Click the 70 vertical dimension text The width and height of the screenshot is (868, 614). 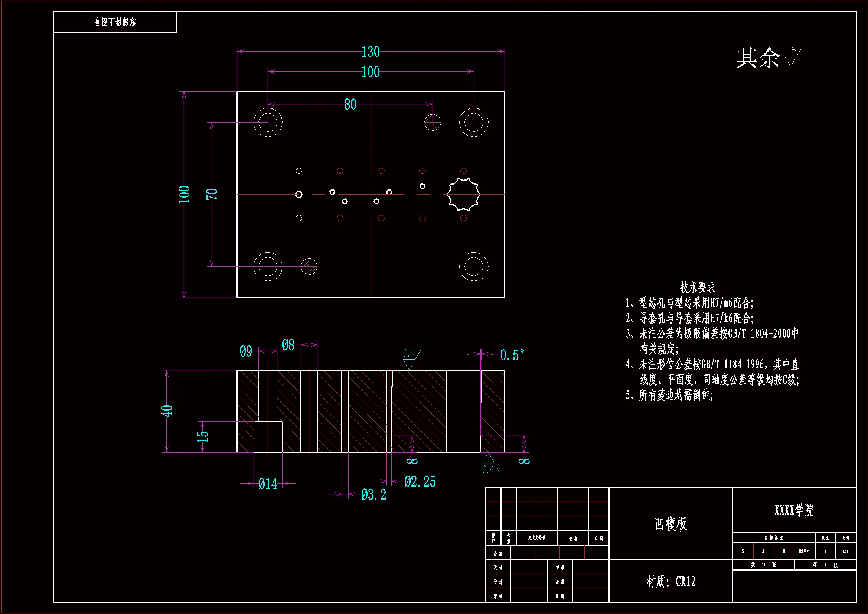tap(212, 194)
